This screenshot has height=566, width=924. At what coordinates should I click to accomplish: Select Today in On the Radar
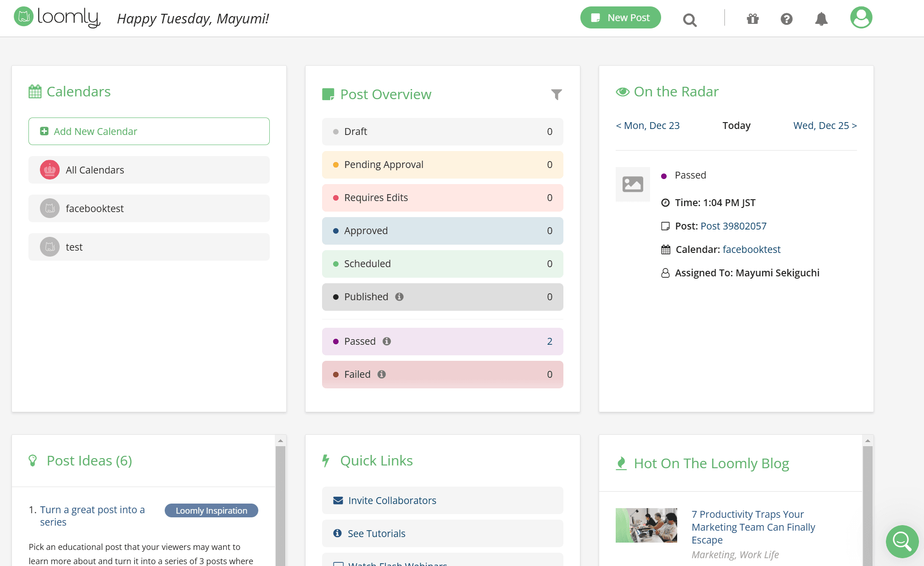click(736, 125)
